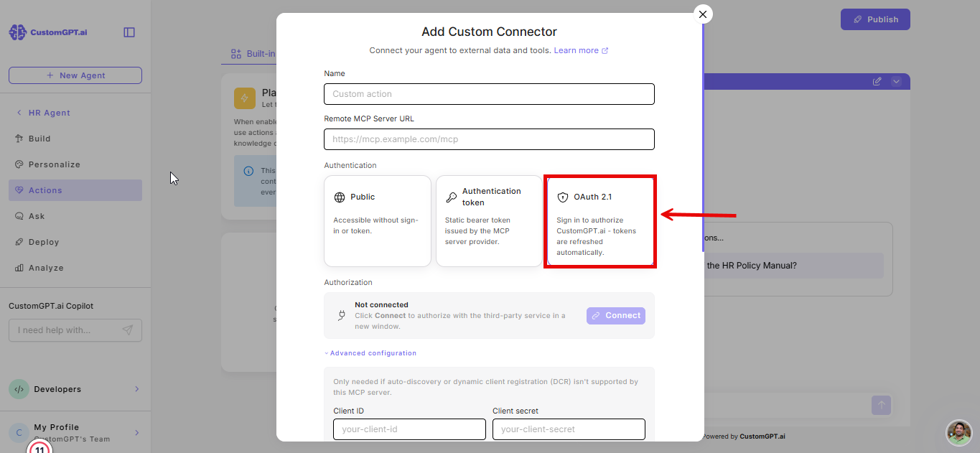The height and width of the screenshot is (453, 980).
Task: Click the Remote MCP Server URL field
Action: pos(489,139)
